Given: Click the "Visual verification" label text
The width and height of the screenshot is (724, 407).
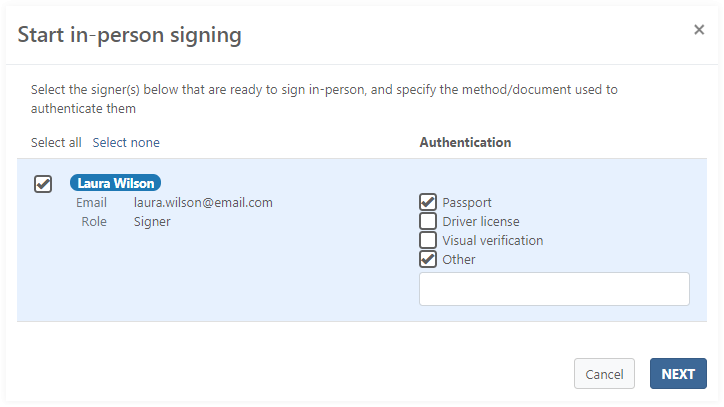Looking at the screenshot, I should click(493, 241).
